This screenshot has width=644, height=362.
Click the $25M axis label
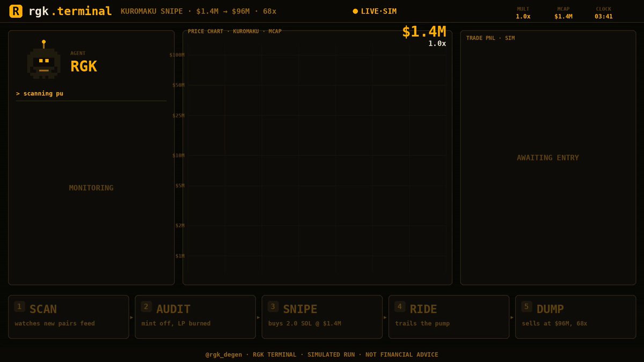click(x=178, y=115)
